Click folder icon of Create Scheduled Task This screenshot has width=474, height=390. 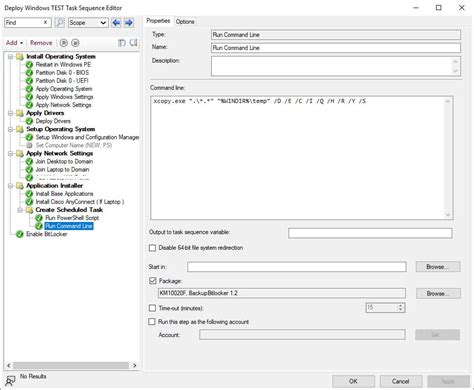(29, 210)
